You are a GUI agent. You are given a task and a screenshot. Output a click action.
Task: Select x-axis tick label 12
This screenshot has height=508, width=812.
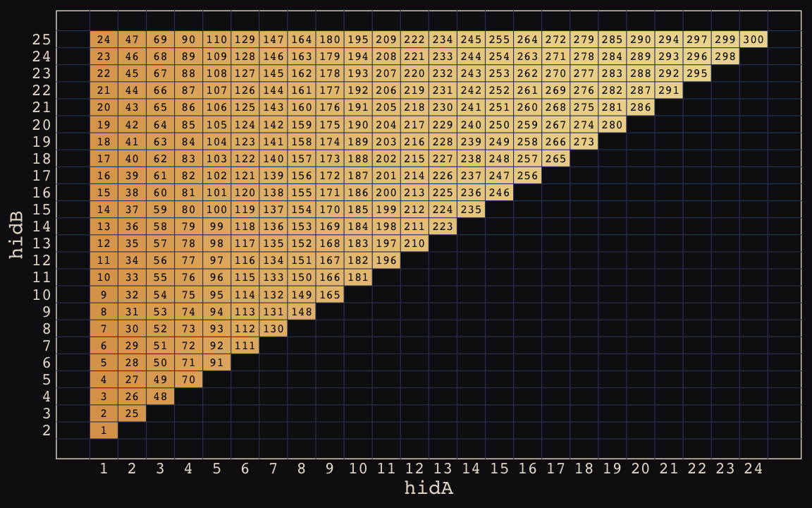(414, 468)
